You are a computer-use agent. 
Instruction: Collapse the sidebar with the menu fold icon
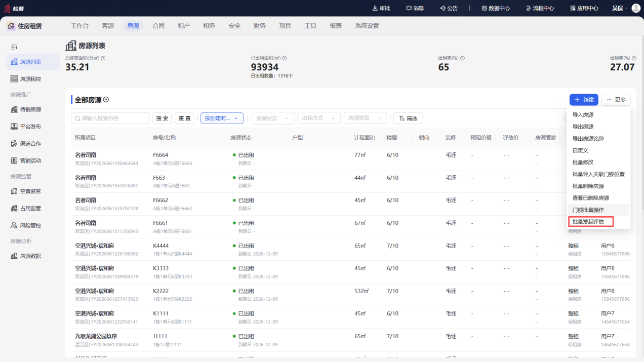[x=14, y=47]
